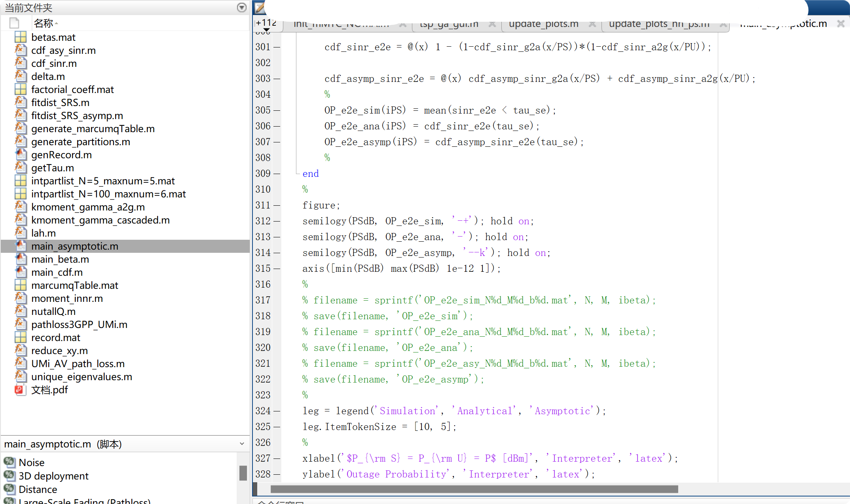This screenshot has height=504, width=850.
Task: Sort files by 名称 column header
Action: [x=44, y=23]
